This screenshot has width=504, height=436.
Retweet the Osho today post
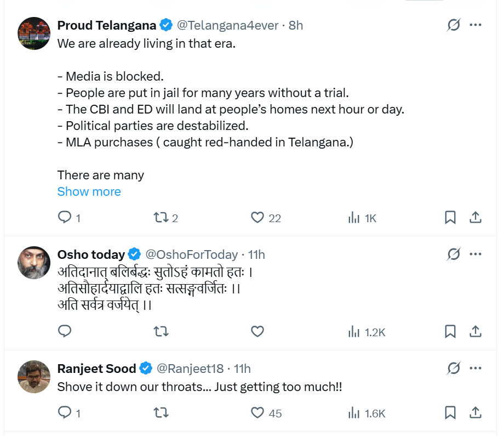tap(161, 331)
